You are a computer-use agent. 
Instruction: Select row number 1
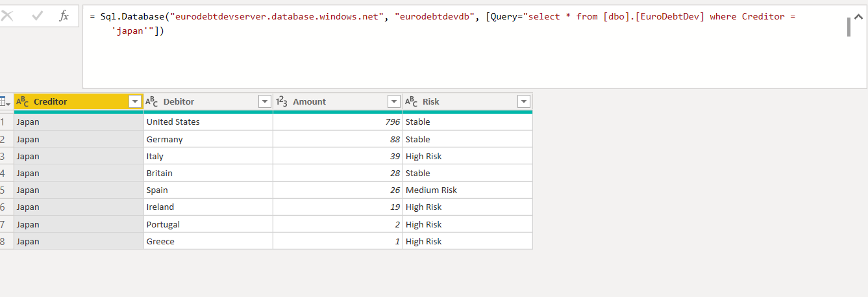tap(6, 122)
